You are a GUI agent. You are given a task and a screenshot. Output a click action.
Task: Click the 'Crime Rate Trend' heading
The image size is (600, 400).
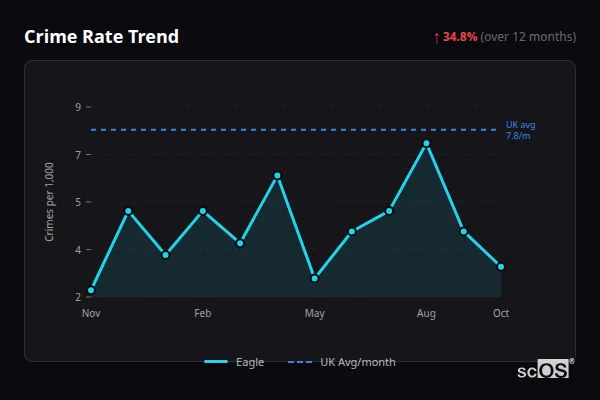(101, 37)
